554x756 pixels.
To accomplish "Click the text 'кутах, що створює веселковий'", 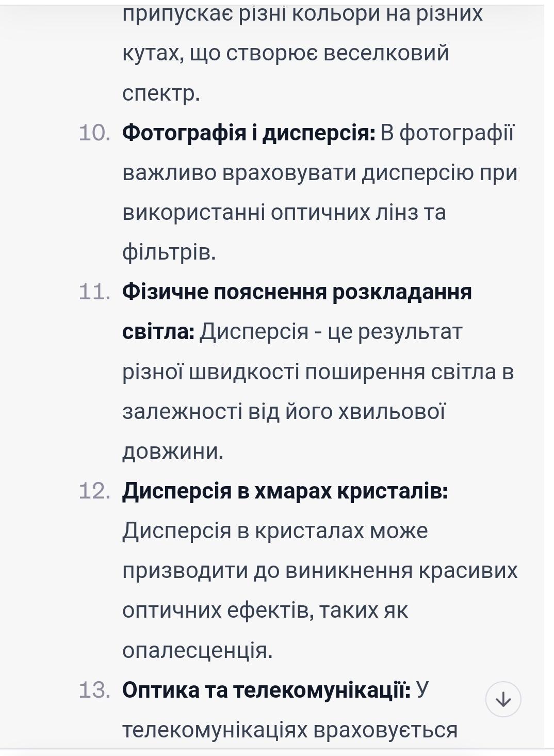I will 285,53.
